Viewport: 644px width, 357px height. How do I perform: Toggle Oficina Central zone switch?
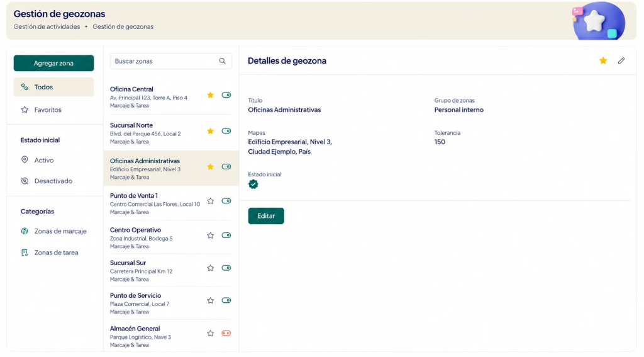pyautogui.click(x=226, y=95)
